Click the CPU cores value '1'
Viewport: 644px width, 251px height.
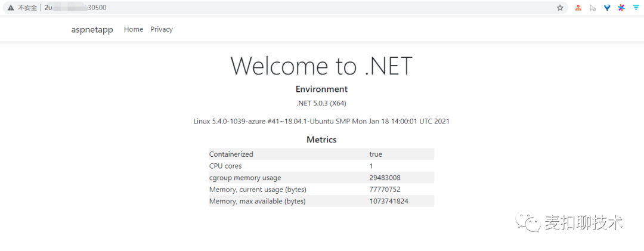[371, 166]
